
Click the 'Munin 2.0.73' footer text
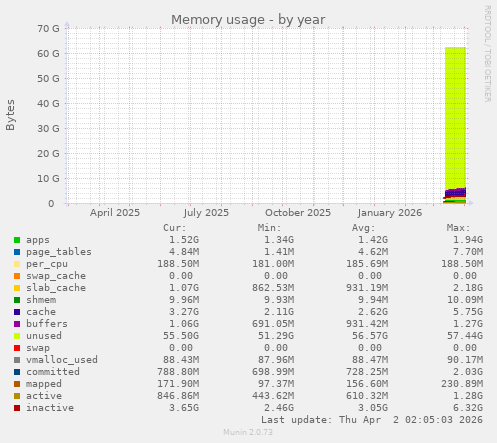248,432
